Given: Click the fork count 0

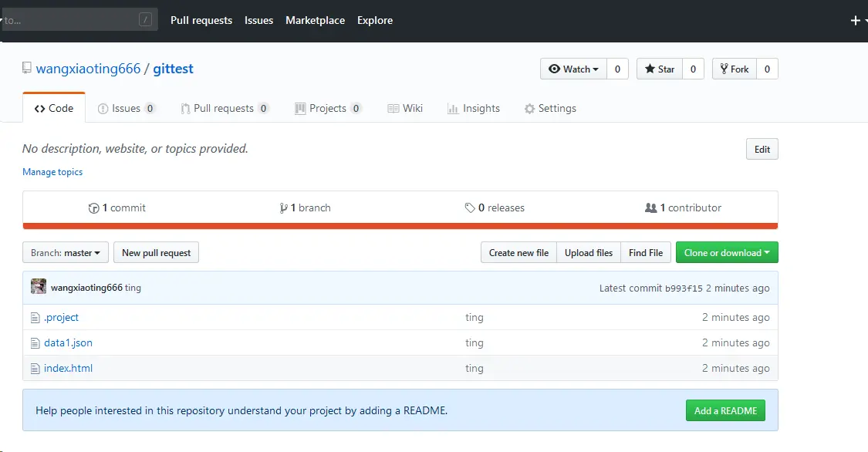Looking at the screenshot, I should tap(767, 69).
